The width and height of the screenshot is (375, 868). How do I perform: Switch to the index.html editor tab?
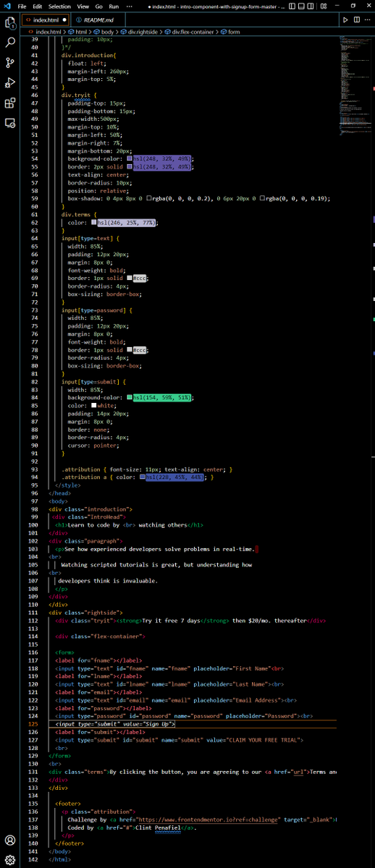46,20
